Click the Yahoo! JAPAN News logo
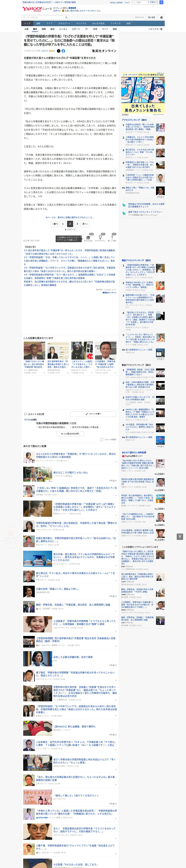This screenshot has height=868, width=186. click(37, 9)
